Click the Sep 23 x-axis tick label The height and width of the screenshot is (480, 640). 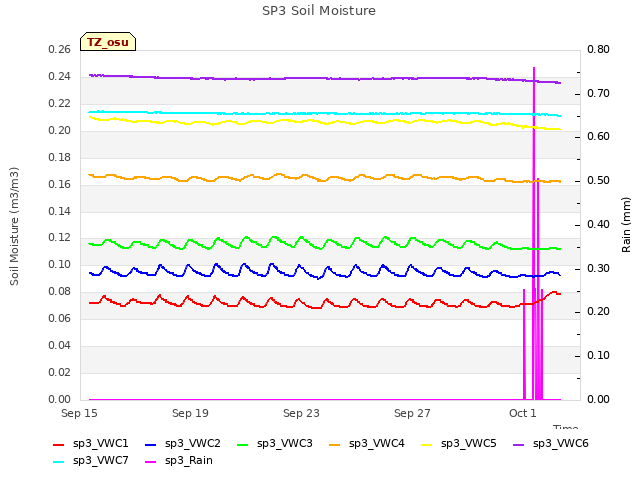pos(301,413)
